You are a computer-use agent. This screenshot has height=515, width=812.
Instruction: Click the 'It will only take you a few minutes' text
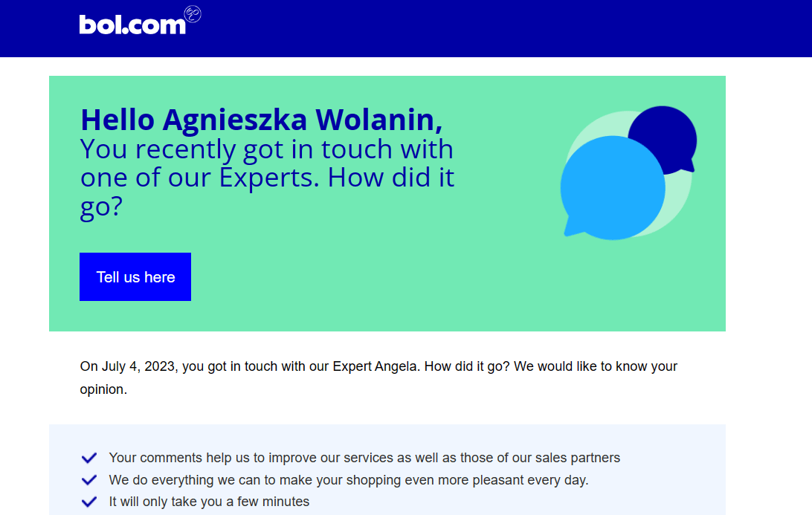pos(209,502)
